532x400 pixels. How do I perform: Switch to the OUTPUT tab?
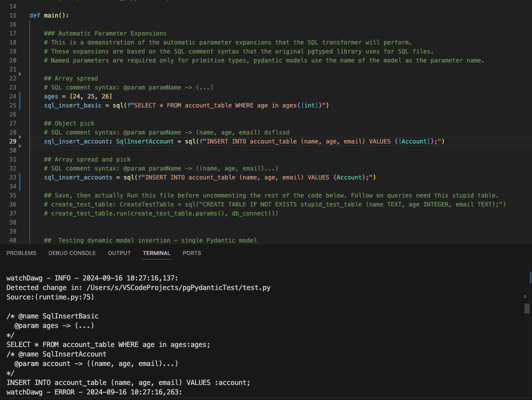pyautogui.click(x=119, y=253)
